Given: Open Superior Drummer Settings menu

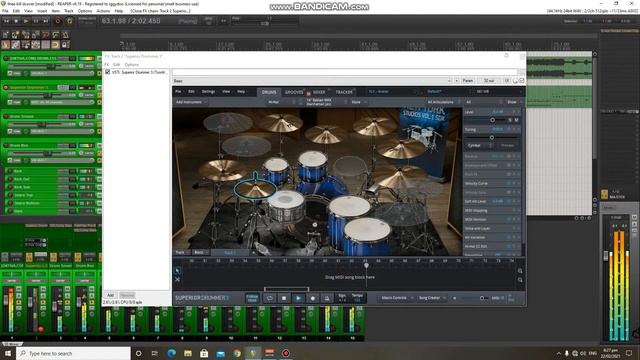Looking at the screenshot, I should click(x=208, y=92).
